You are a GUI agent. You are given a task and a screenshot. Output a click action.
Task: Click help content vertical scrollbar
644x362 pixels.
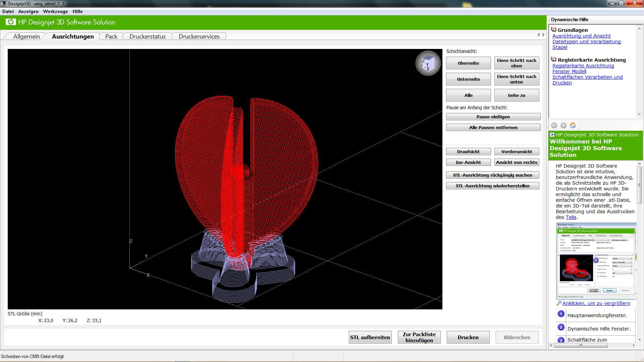[639, 185]
